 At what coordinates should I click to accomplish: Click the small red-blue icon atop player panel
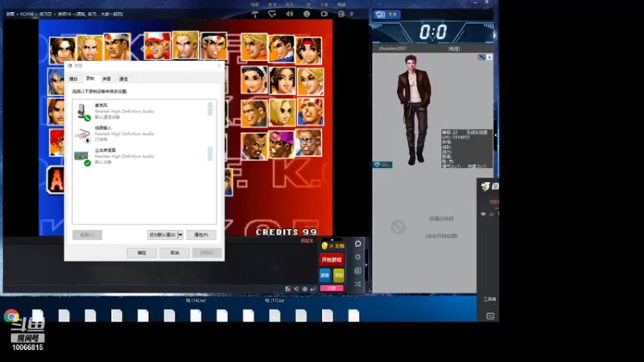(x=481, y=57)
